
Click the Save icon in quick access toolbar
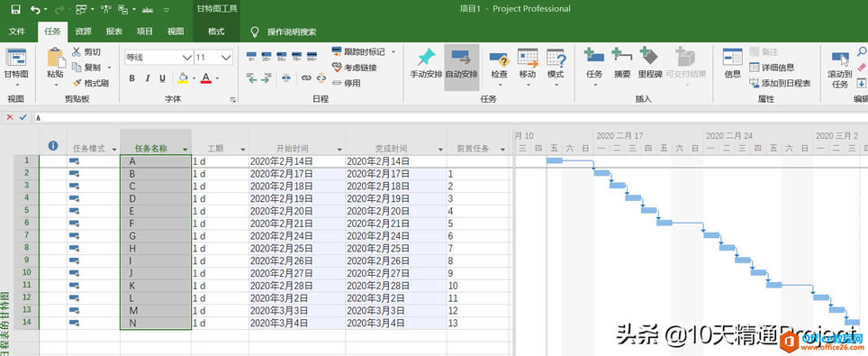(15, 9)
